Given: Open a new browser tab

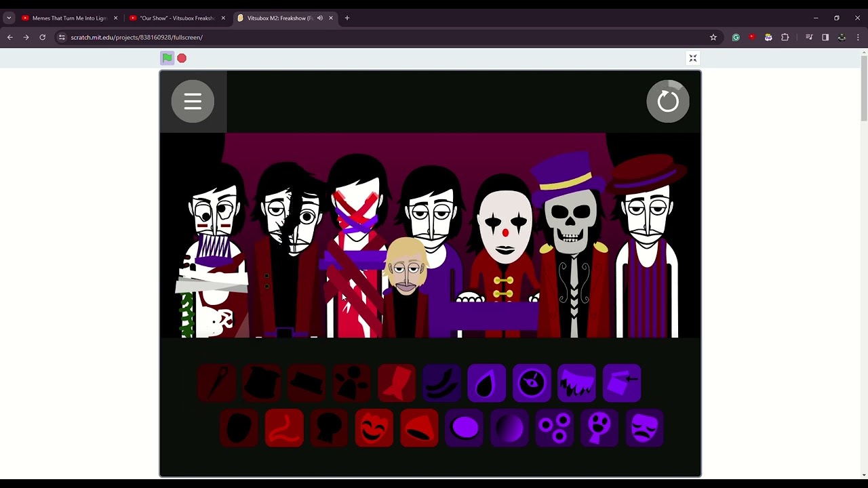Looking at the screenshot, I should tap(347, 18).
